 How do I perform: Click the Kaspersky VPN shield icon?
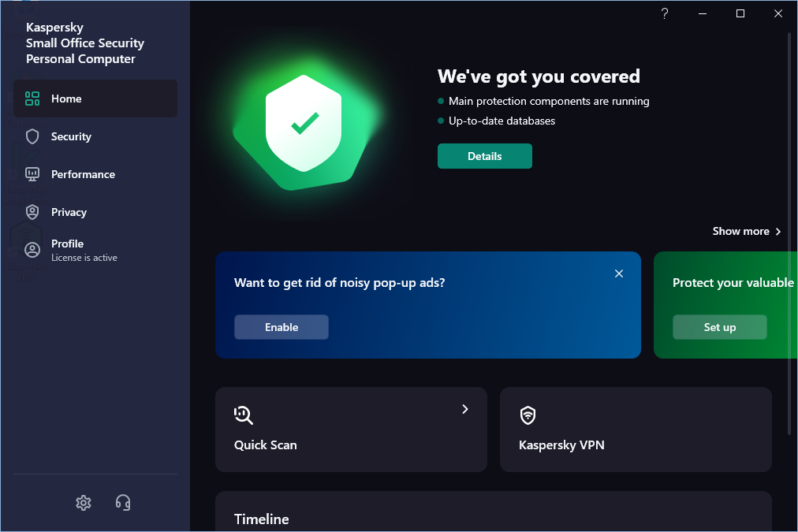pyautogui.click(x=528, y=415)
